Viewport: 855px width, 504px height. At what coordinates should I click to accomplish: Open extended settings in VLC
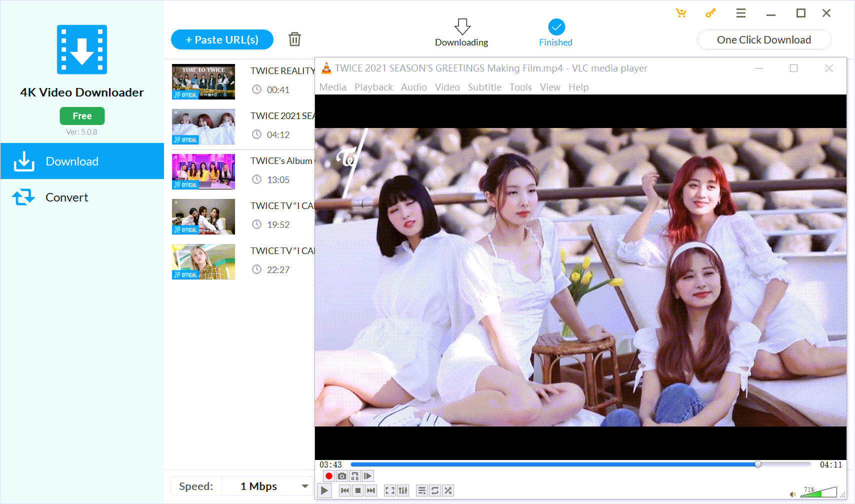(403, 490)
